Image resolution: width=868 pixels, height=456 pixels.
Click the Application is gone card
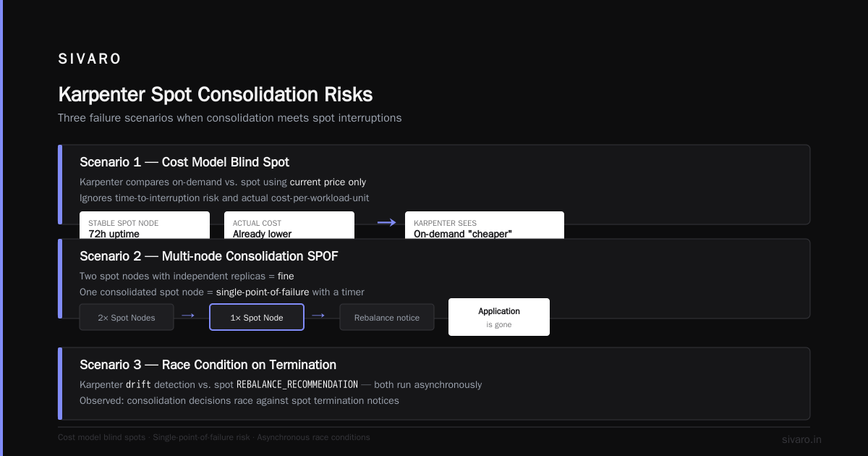pos(499,317)
